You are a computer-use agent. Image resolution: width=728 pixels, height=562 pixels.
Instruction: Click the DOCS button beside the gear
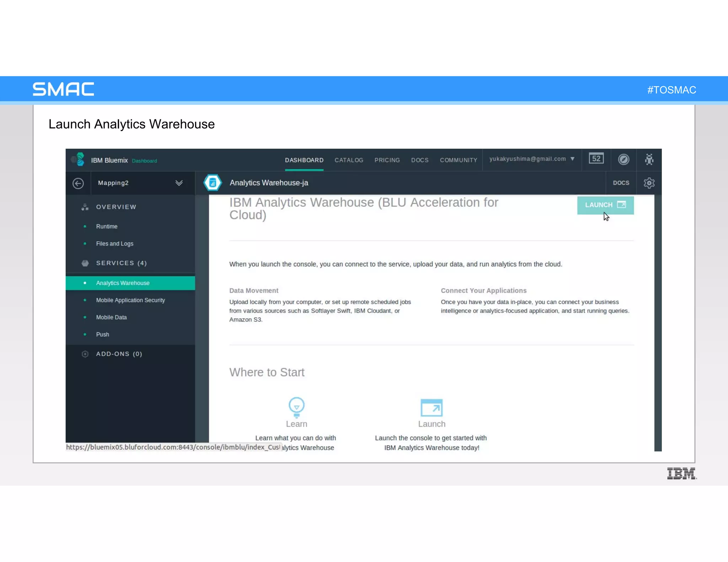coord(621,183)
